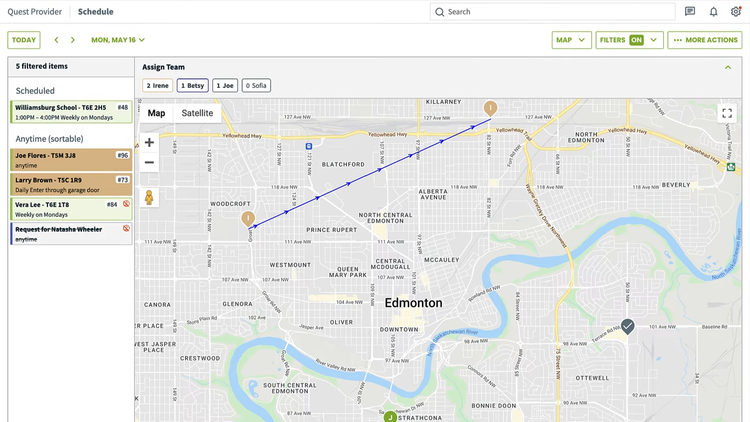This screenshot has height=422, width=750.
Task: Toggle the Filters ON switch
Action: click(x=636, y=40)
